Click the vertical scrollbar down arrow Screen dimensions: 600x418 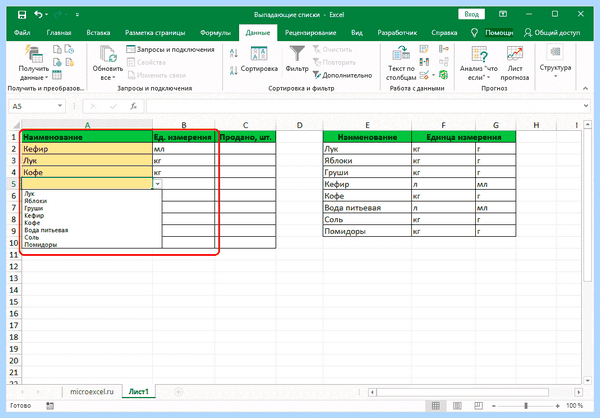pyautogui.click(x=587, y=380)
